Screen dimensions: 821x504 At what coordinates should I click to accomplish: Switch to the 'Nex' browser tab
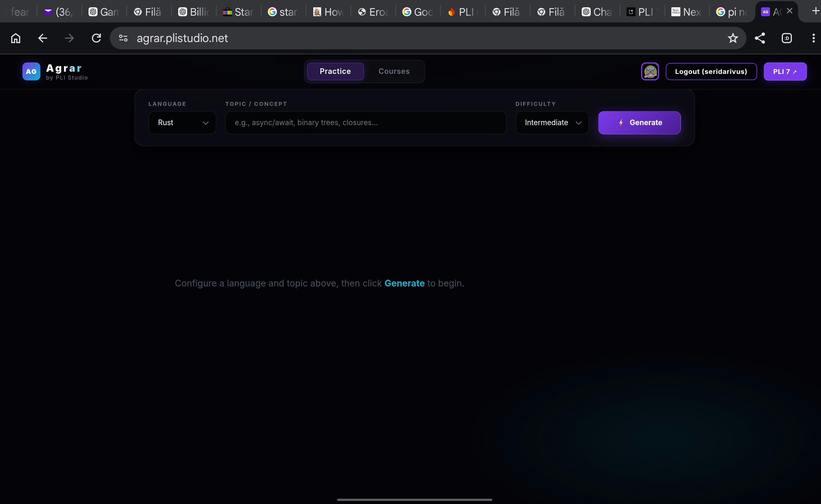coord(687,12)
